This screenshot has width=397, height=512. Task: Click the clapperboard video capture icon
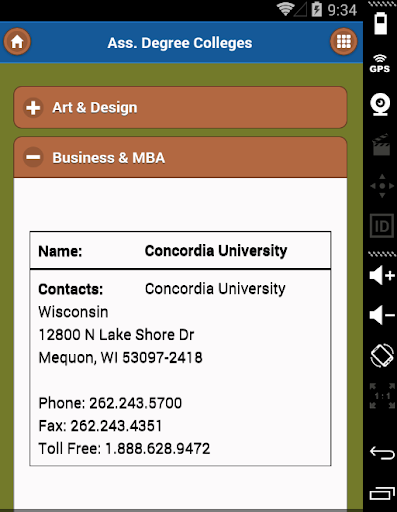click(381, 145)
